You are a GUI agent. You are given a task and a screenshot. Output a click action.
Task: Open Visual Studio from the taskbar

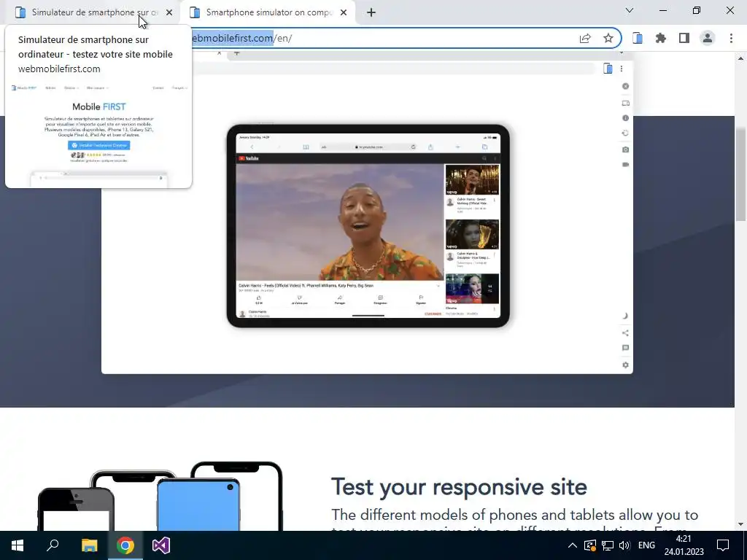(x=161, y=545)
